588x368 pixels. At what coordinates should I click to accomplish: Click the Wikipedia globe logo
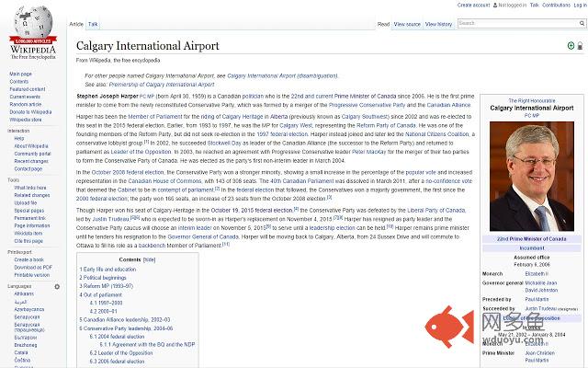(33, 31)
